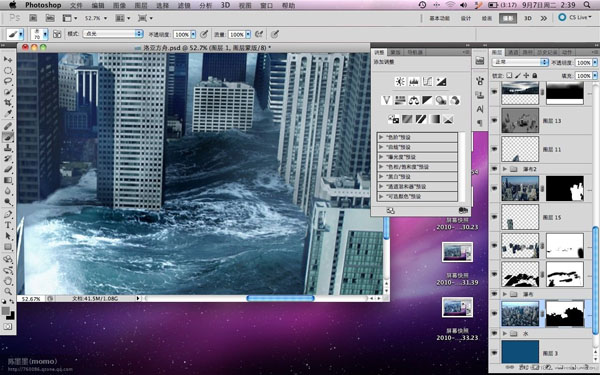
Task: Toggle visibility of 图层 3 blue layer
Action: [x=494, y=353]
